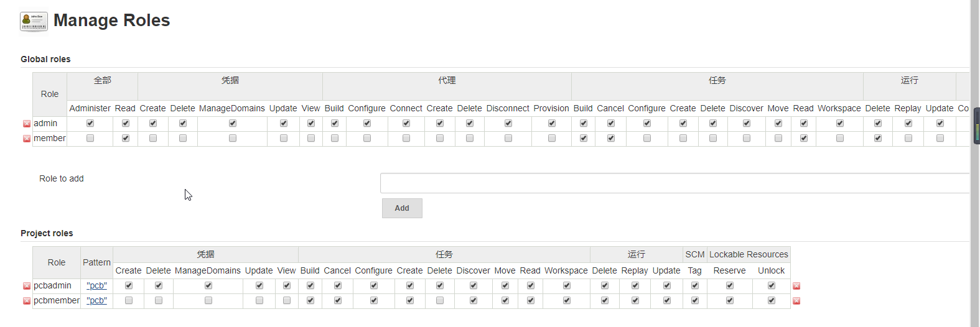Click right-side delete icon for pcbmember row
The image size is (980, 327).
[x=796, y=301]
